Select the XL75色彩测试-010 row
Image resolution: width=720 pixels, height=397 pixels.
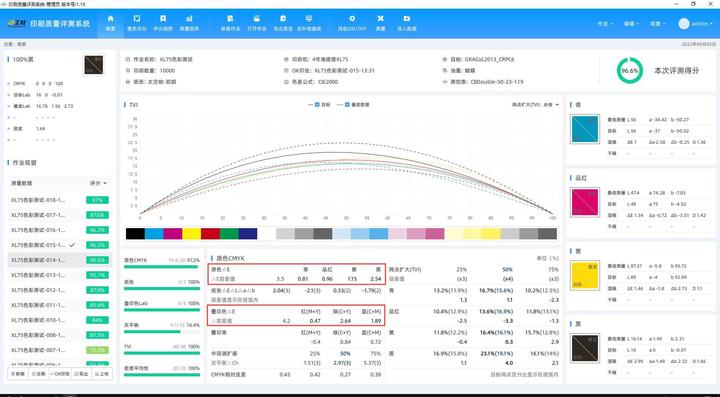tap(60, 320)
